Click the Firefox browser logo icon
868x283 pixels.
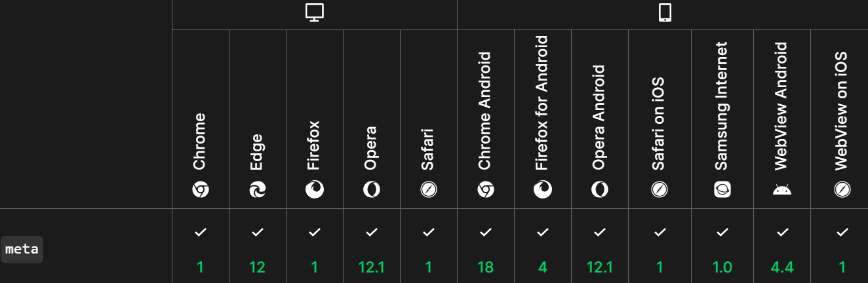pos(315,190)
